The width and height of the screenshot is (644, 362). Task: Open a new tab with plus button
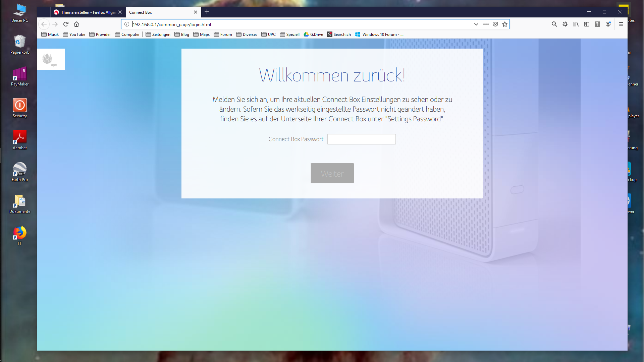coord(207,12)
